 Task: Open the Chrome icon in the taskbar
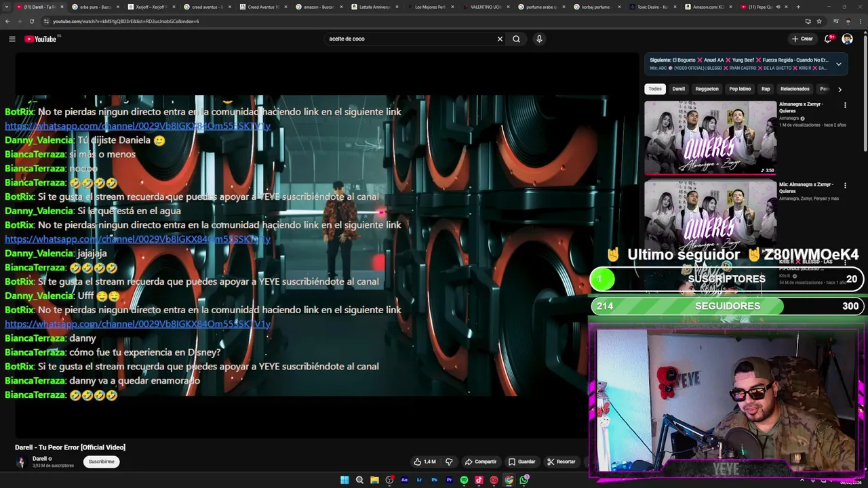coord(509,480)
